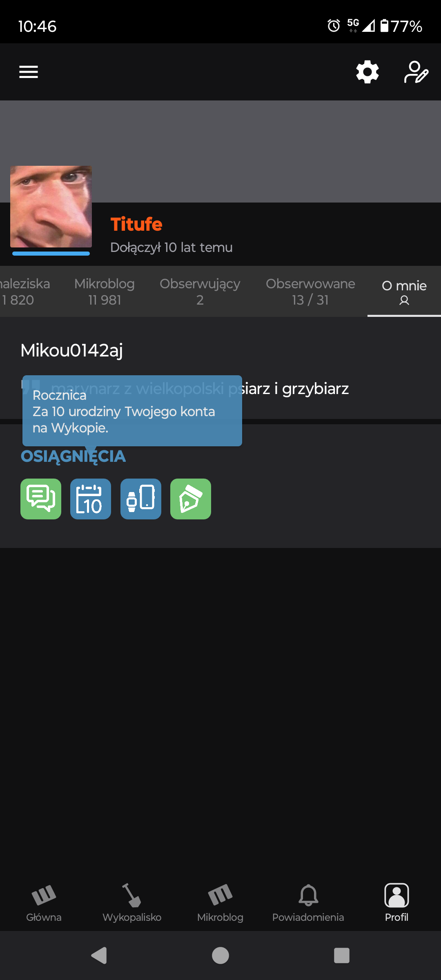This screenshot has width=441, height=980.
Task: Show the Obserwujący followers tab
Action: (200, 292)
